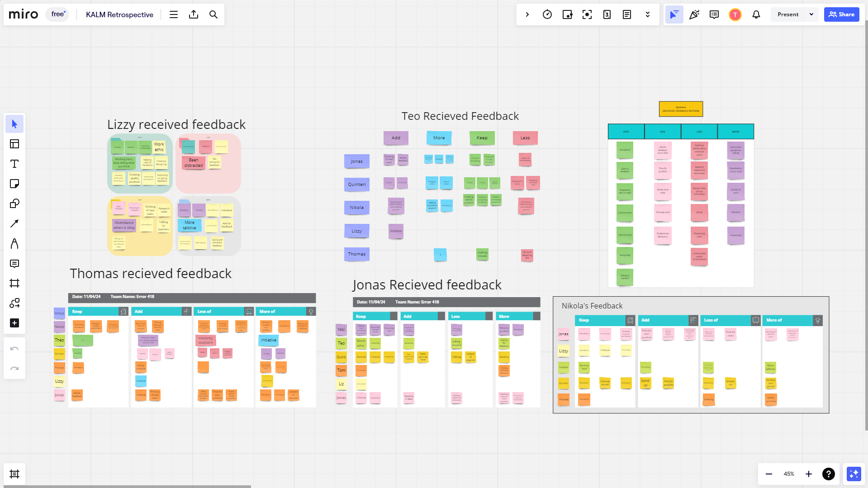The width and height of the screenshot is (868, 488).
Task: Open the main hamburger menu
Action: tap(174, 14)
